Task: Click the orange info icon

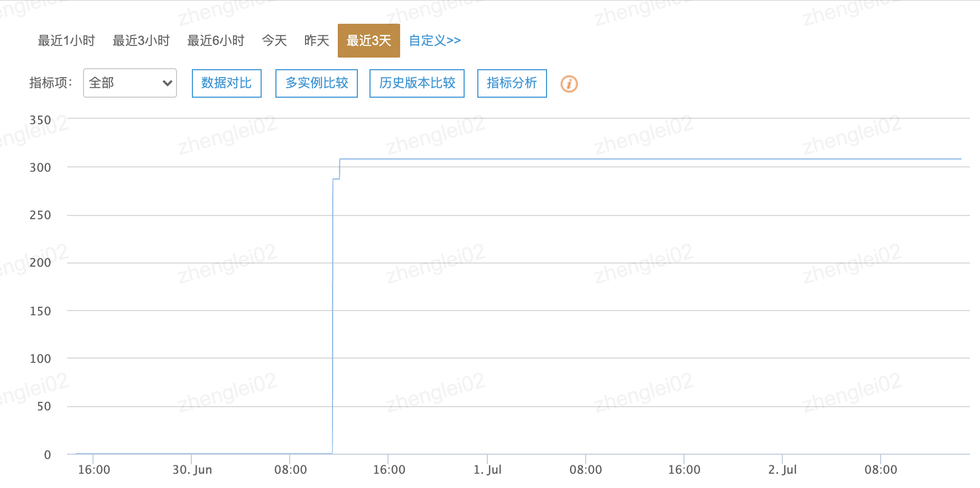Action: point(569,83)
